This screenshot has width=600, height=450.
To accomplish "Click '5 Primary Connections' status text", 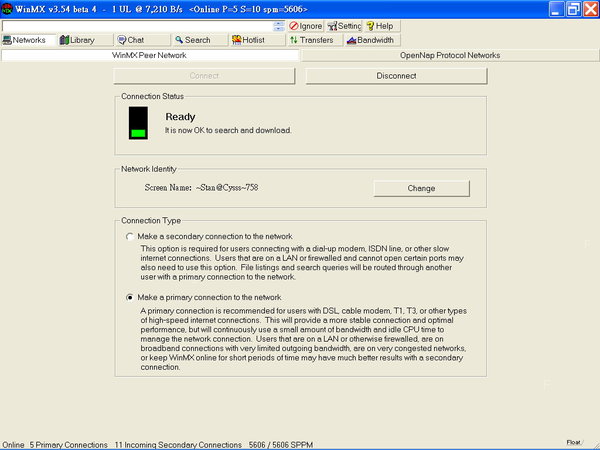I will [x=68, y=445].
